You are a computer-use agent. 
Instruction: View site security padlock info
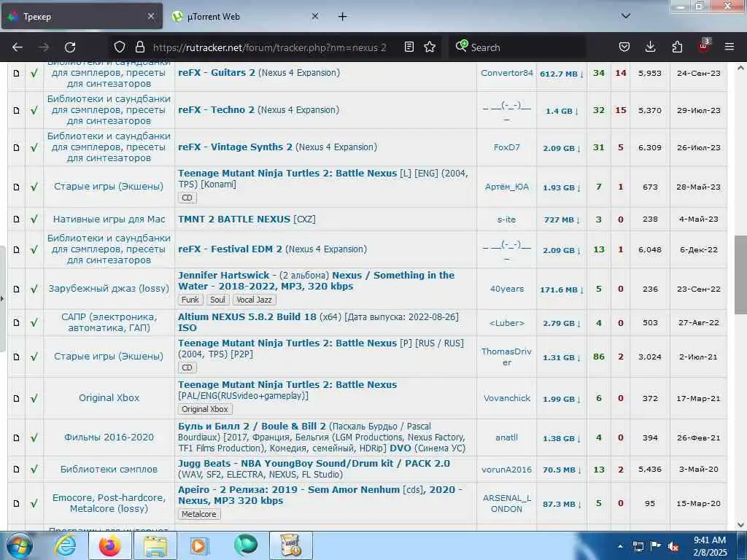(139, 47)
